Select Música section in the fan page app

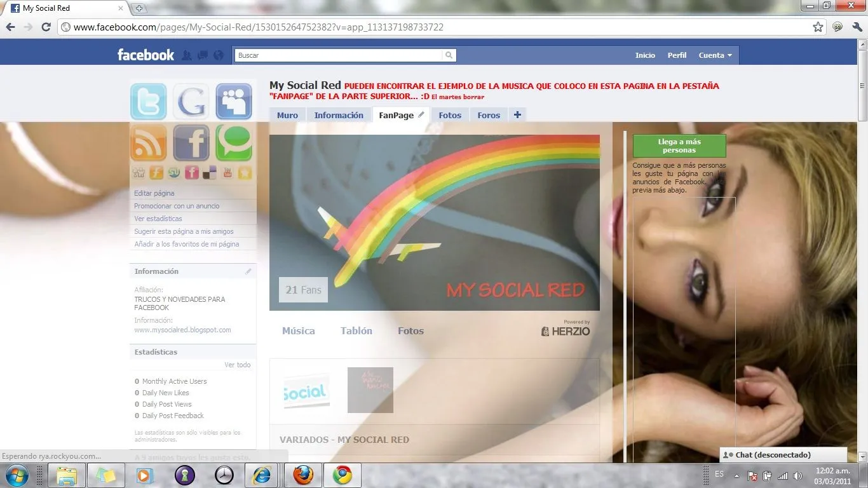pyautogui.click(x=299, y=330)
